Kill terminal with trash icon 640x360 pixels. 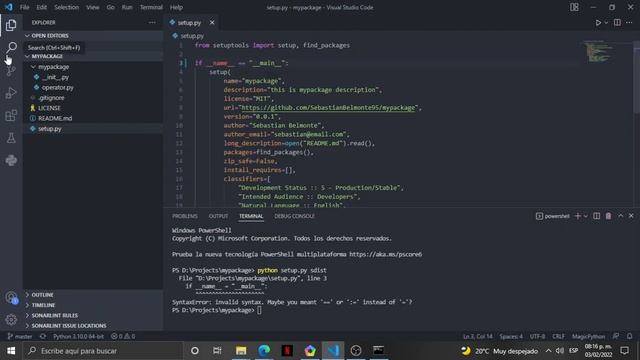point(608,216)
